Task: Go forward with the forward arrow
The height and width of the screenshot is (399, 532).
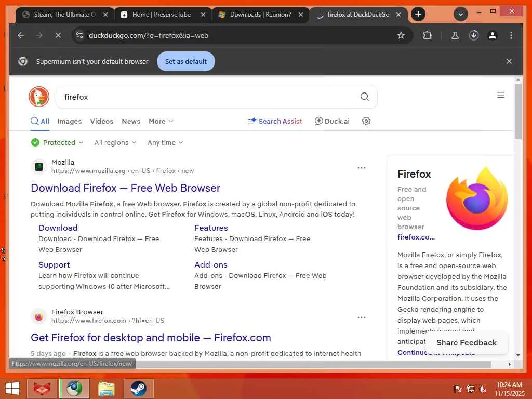Action: [x=39, y=35]
